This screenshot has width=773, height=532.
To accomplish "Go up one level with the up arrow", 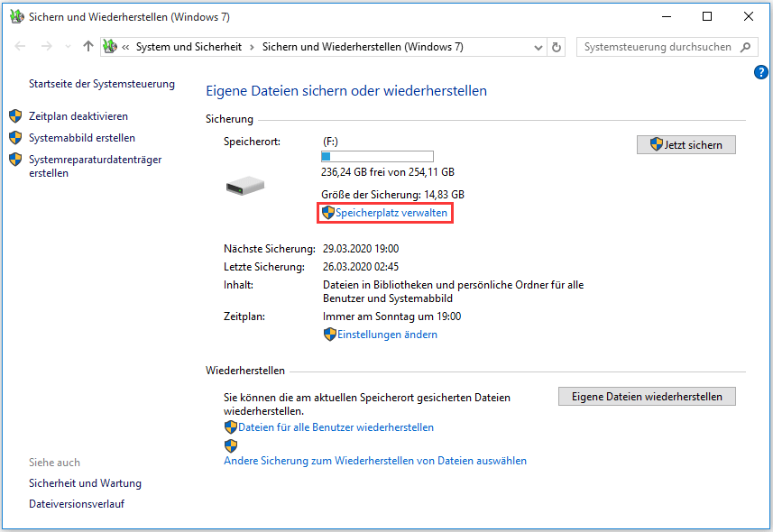I will [x=87, y=47].
